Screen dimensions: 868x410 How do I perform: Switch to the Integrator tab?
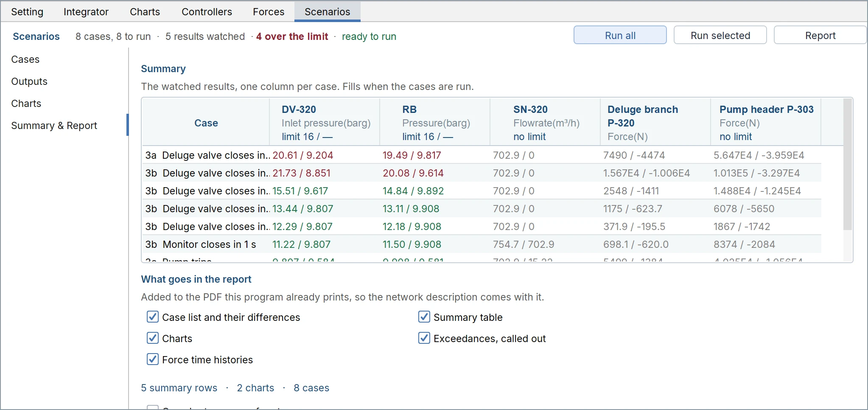pyautogui.click(x=86, y=12)
